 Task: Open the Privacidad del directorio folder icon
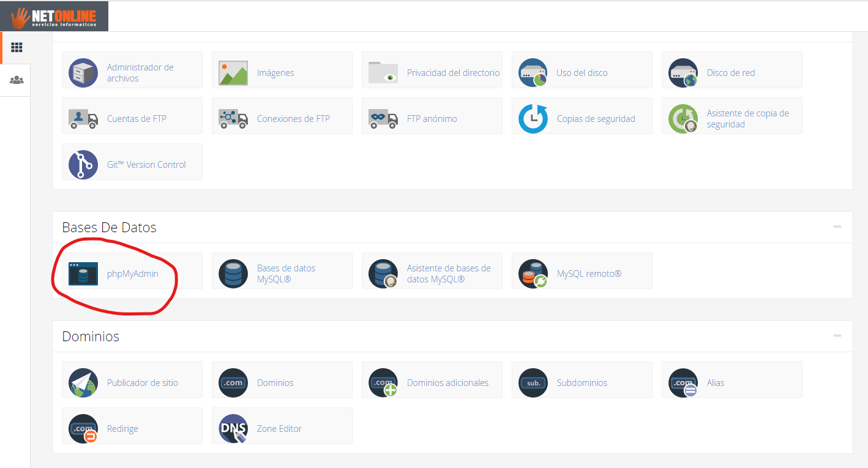tap(383, 73)
